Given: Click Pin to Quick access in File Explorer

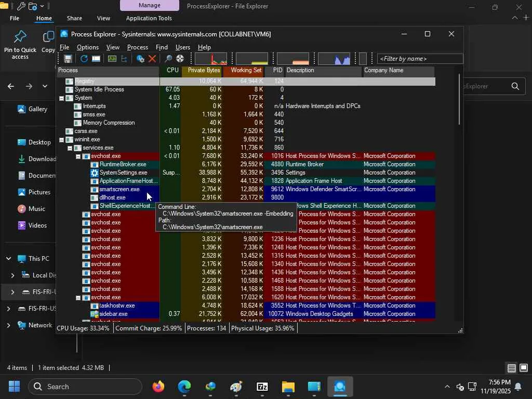Looking at the screenshot, I should [x=20, y=45].
